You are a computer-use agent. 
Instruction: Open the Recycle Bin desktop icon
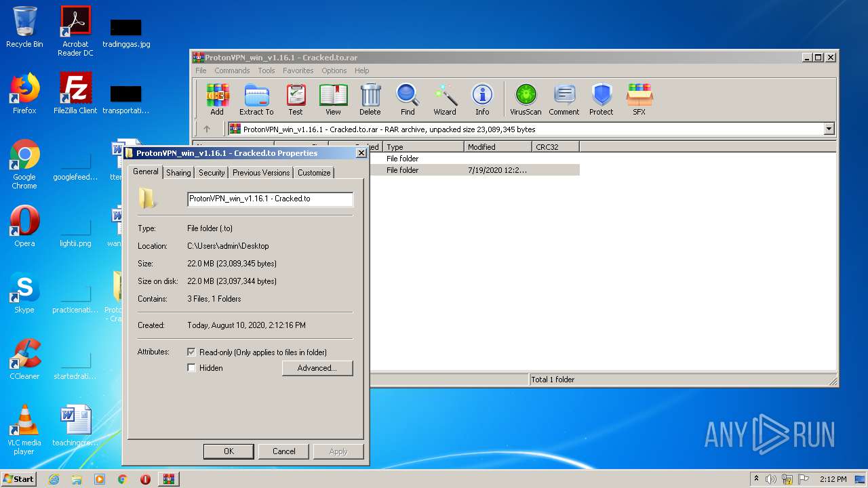24,28
